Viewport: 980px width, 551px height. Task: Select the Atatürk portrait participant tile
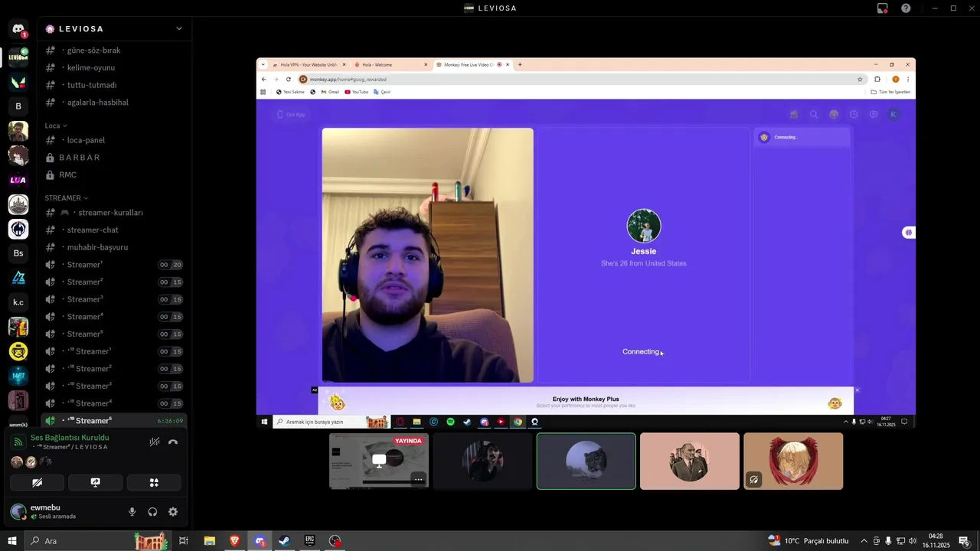[x=690, y=461]
